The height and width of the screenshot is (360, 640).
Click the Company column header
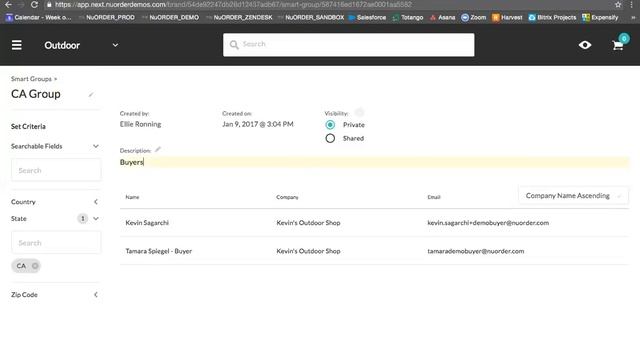coord(287,197)
